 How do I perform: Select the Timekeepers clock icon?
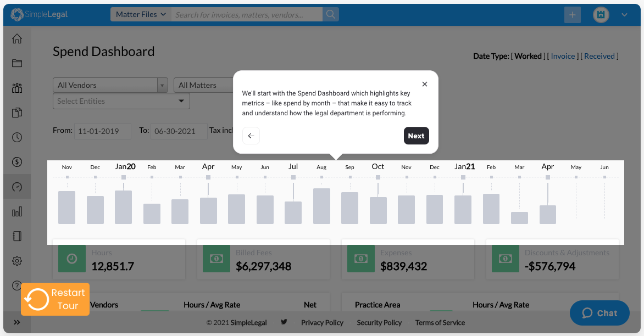(16, 137)
